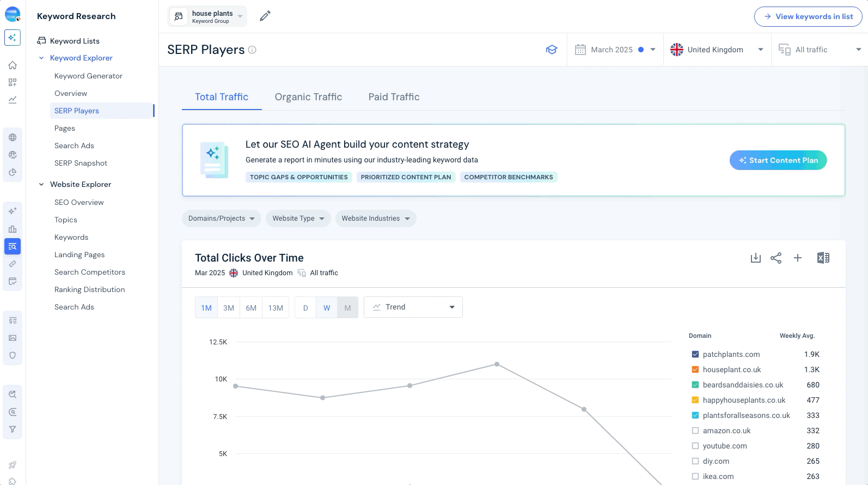Go to Home icon in left rail
868x485 pixels.
13,65
